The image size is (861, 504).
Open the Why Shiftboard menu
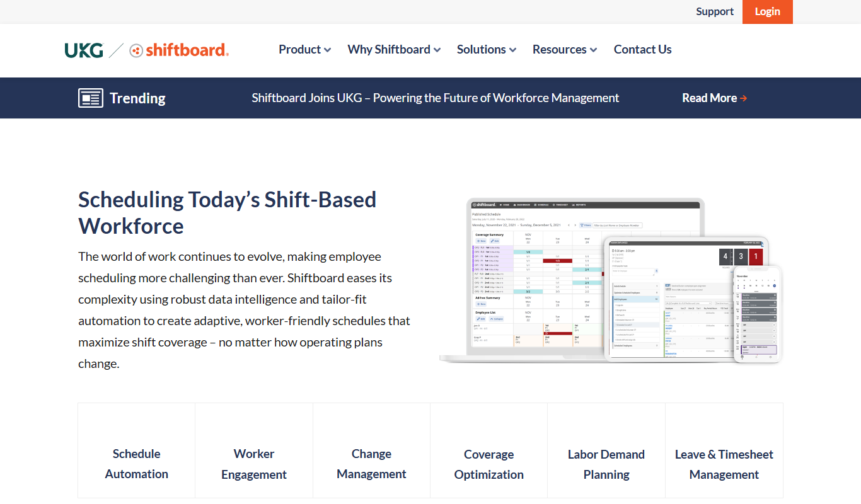pyautogui.click(x=394, y=49)
